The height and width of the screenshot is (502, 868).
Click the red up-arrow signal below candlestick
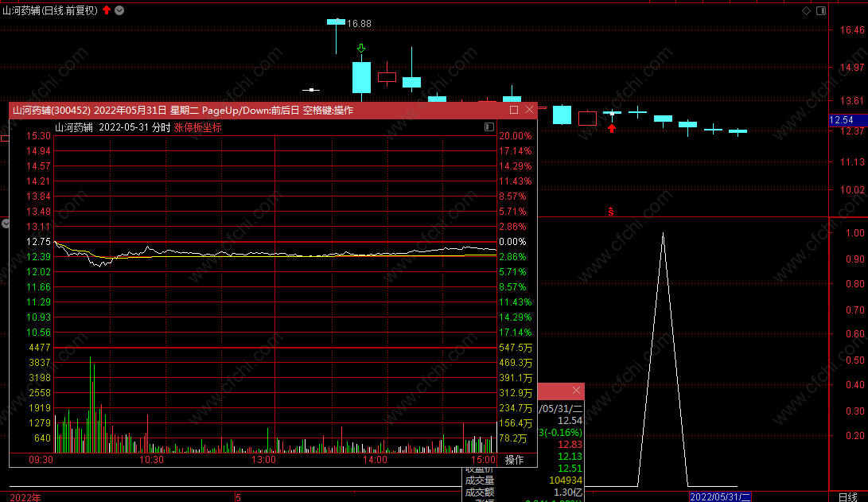pos(612,128)
